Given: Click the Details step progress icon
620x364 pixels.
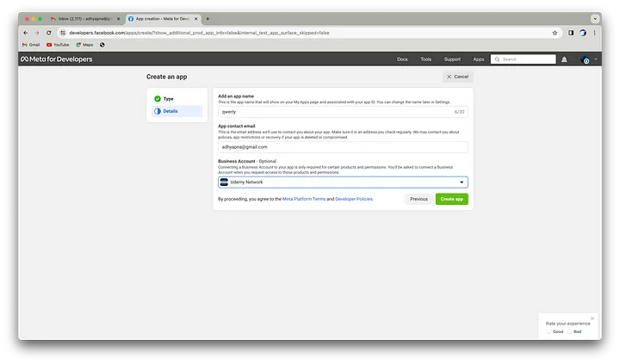Looking at the screenshot, I should pos(158,111).
